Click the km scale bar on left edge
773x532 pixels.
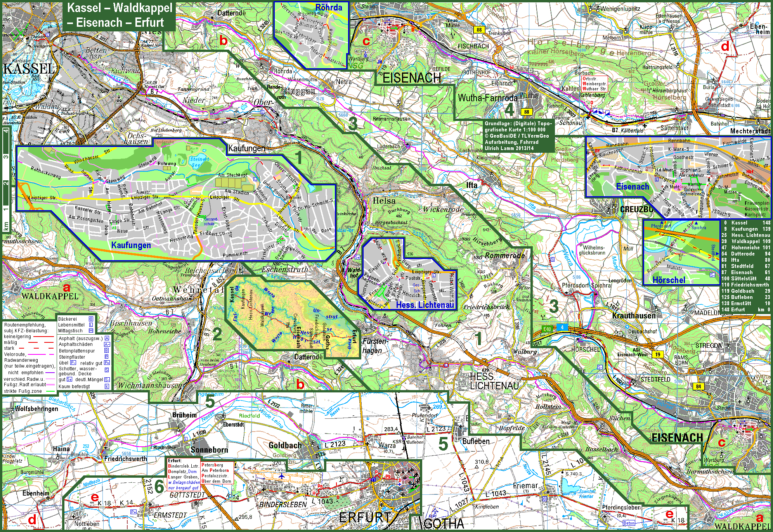(x=6, y=178)
